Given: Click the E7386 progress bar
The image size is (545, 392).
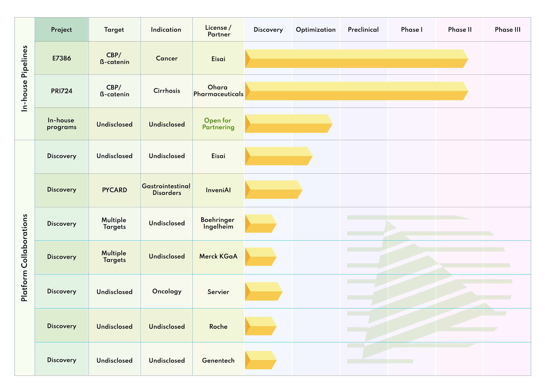Looking at the screenshot, I should [357, 59].
